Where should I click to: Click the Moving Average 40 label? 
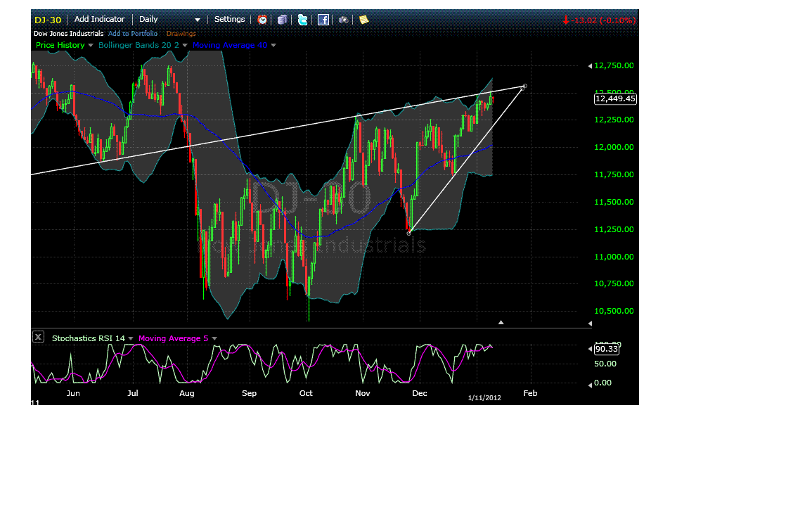click(x=230, y=45)
